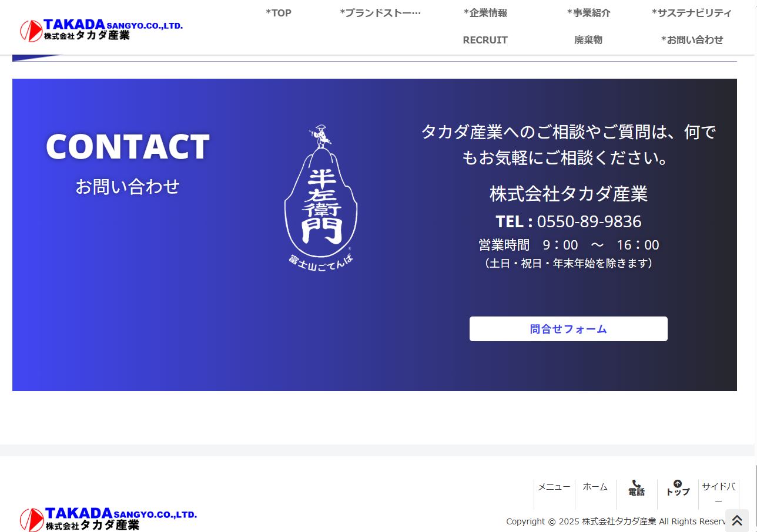The height and width of the screenshot is (532, 757).
Task: Click the 株式会社タカダ産業 company name text
Action: (x=568, y=194)
